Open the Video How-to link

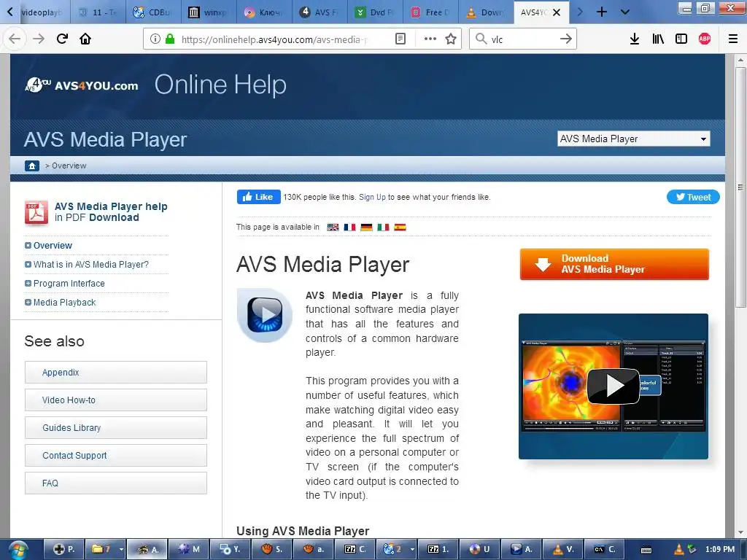116,400
